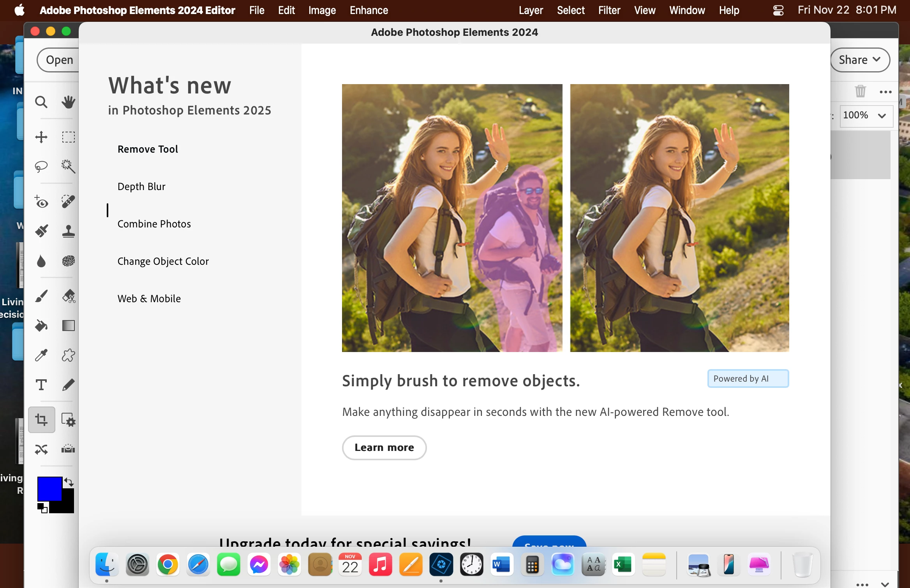Reset to default black and white colors
The height and width of the screenshot is (588, 910).
(42, 508)
